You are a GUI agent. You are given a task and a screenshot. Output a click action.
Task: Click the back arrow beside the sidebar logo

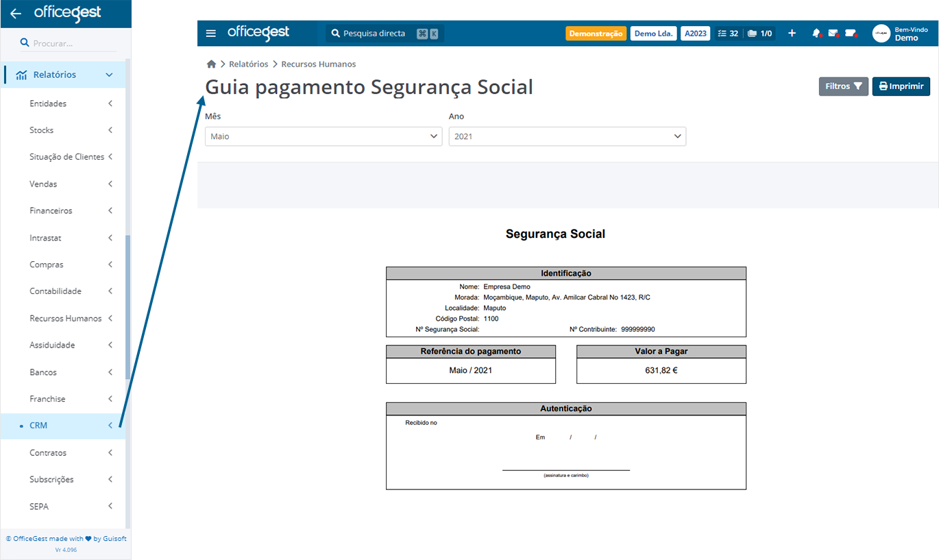tap(16, 14)
